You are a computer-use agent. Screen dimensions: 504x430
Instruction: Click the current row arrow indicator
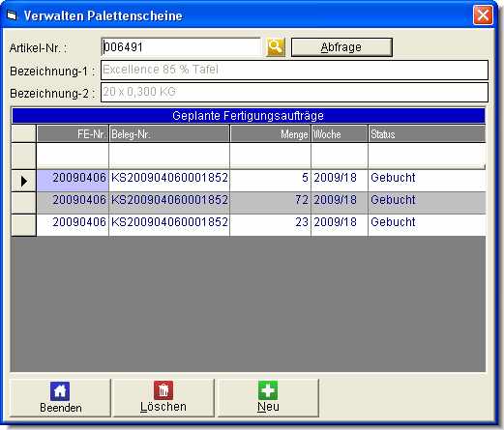(23, 181)
